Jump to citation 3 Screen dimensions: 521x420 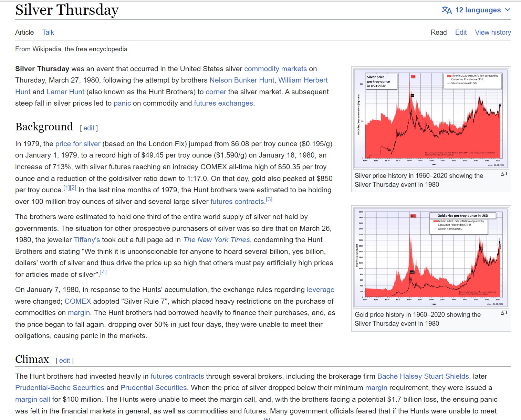tap(269, 200)
